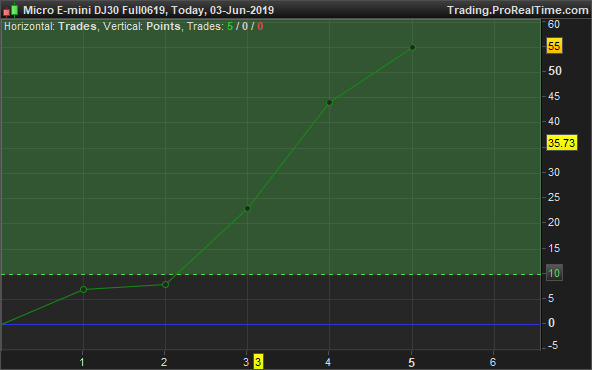Open the Trading.ProRealTime.com link

tap(518, 10)
